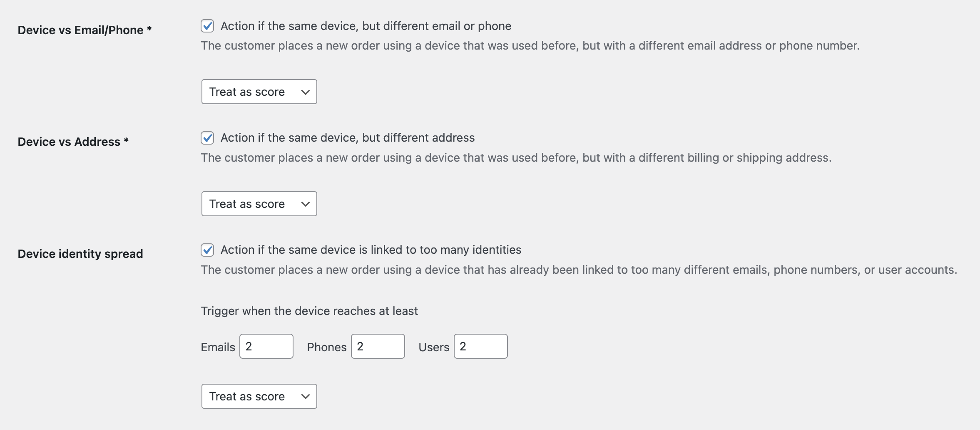Click the 'Action if the same device, but different email or phone' label
This screenshot has height=430, width=980.
pos(366,26)
